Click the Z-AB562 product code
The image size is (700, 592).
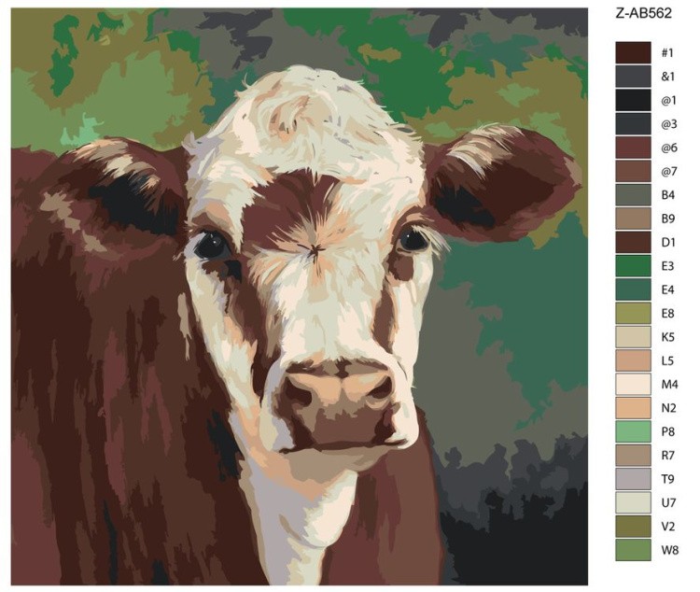pos(643,13)
